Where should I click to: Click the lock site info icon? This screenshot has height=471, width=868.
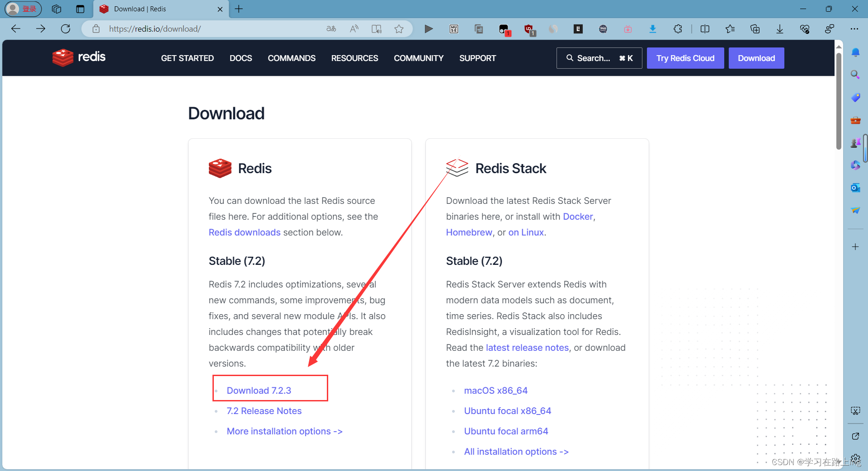pyautogui.click(x=96, y=29)
